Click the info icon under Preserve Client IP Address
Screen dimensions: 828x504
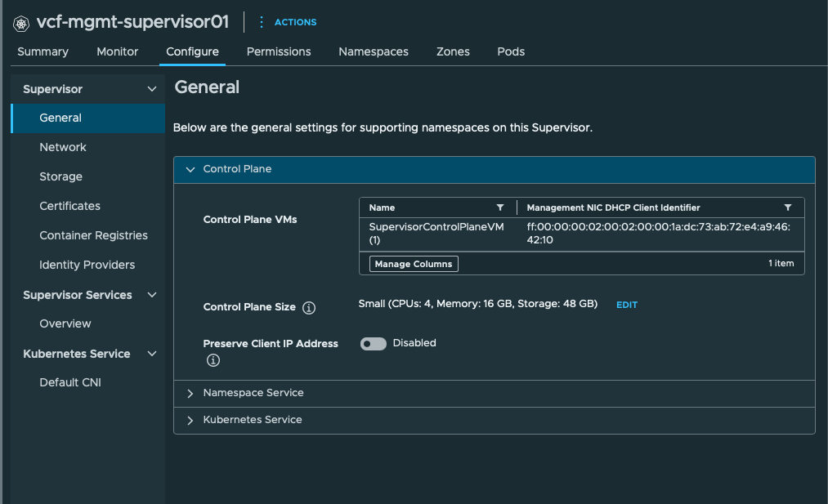213,360
